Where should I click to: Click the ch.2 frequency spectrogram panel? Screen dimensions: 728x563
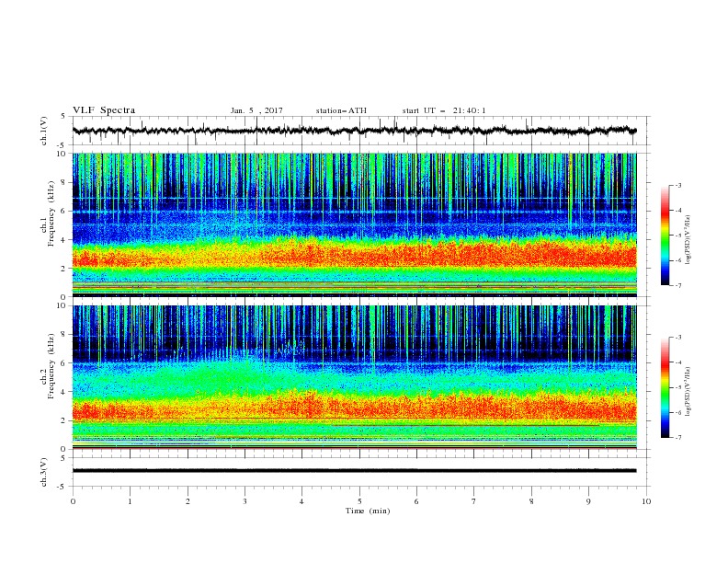click(x=354, y=377)
